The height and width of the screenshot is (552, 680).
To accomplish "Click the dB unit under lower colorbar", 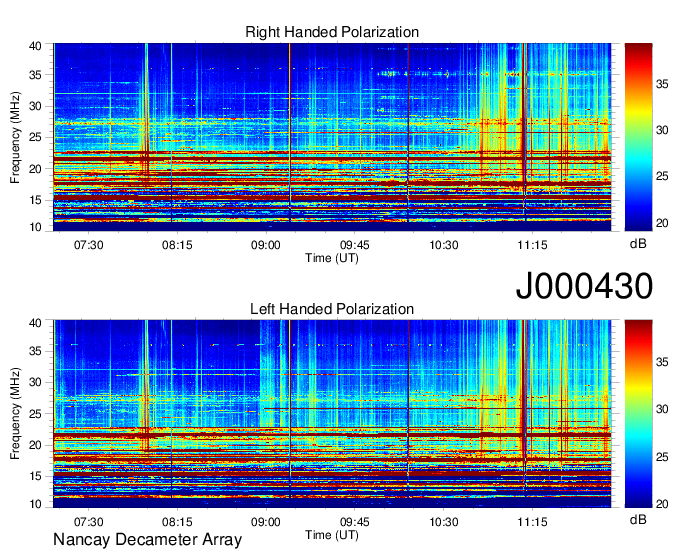I will pyautogui.click(x=638, y=519).
